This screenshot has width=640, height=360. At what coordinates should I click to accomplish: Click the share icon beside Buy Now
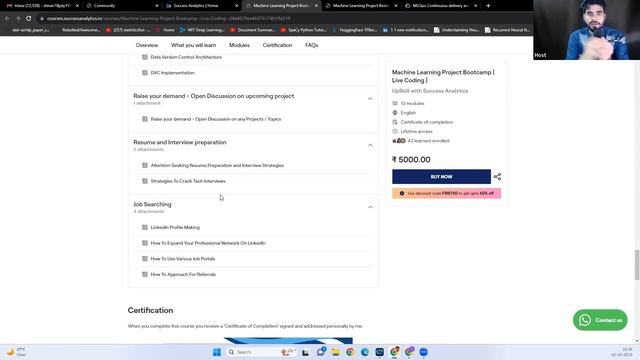497,177
